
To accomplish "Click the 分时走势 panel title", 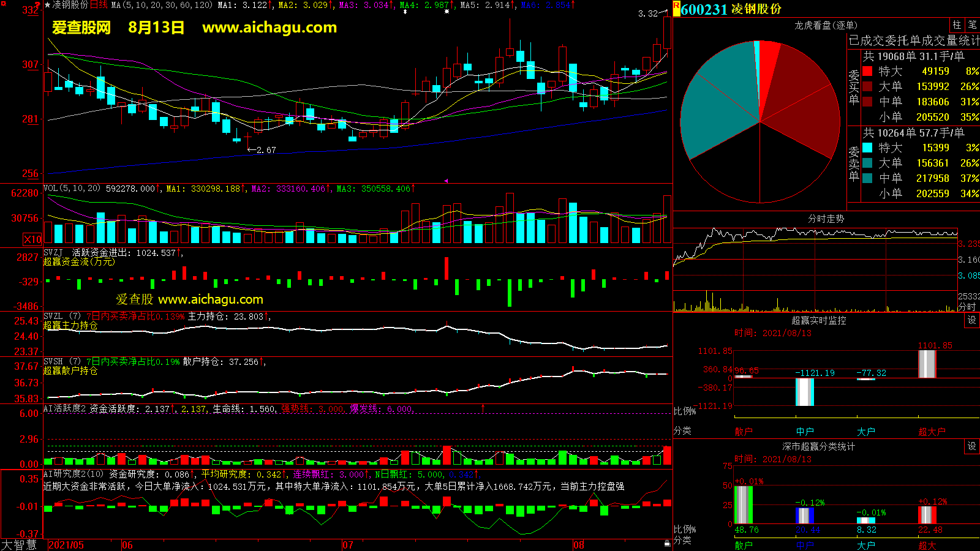I will click(826, 219).
